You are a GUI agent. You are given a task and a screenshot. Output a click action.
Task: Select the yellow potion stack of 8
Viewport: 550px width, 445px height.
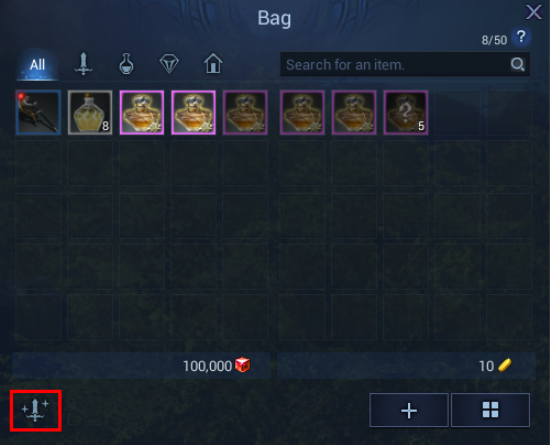click(x=90, y=113)
